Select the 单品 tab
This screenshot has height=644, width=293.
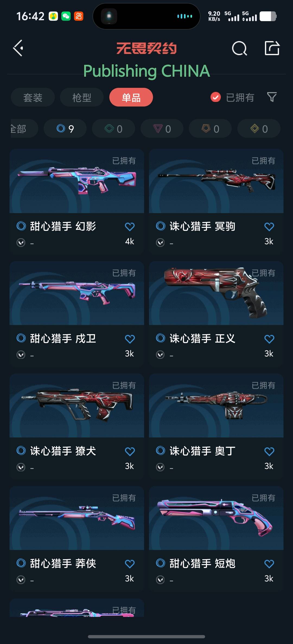pyautogui.click(x=131, y=97)
